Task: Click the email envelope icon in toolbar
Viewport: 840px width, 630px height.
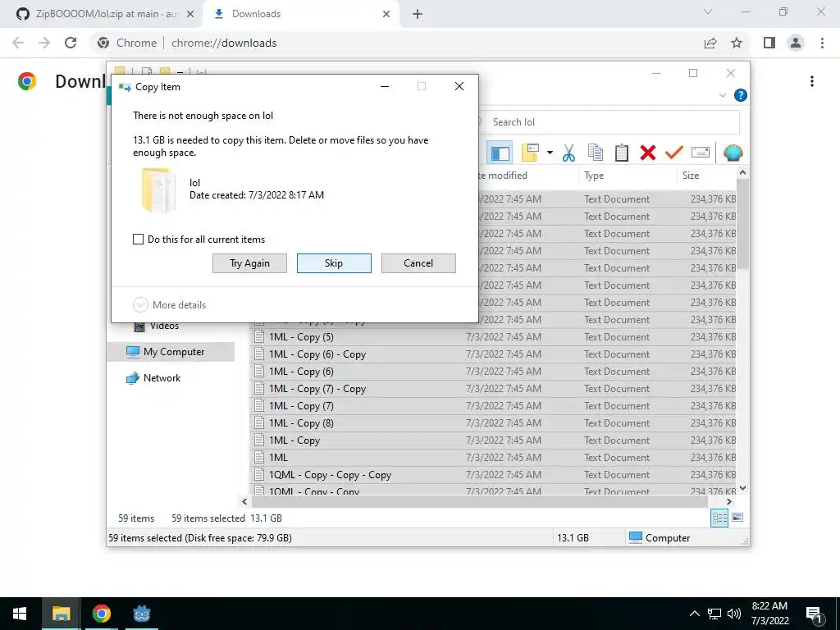Action: click(701, 153)
